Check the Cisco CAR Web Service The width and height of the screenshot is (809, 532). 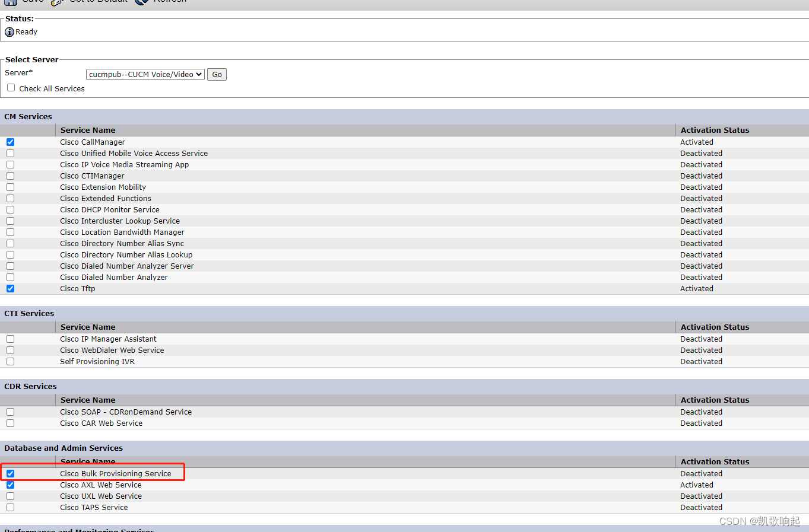pos(10,423)
